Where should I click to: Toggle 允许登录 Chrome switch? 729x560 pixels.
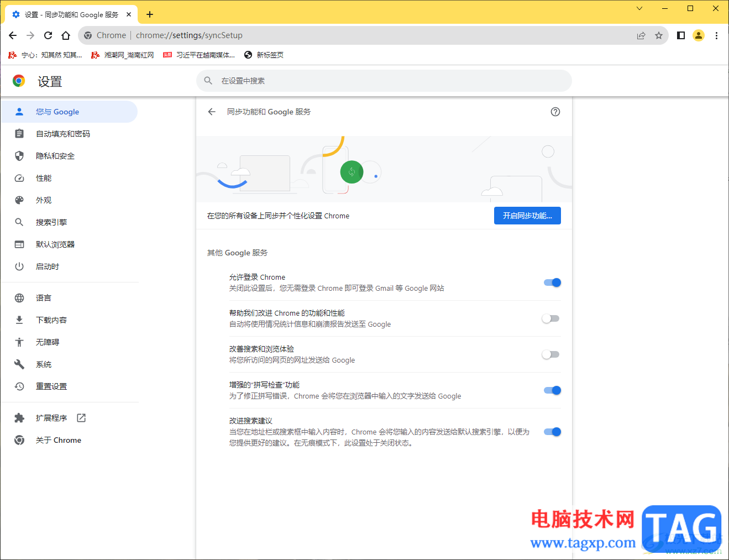552,282
